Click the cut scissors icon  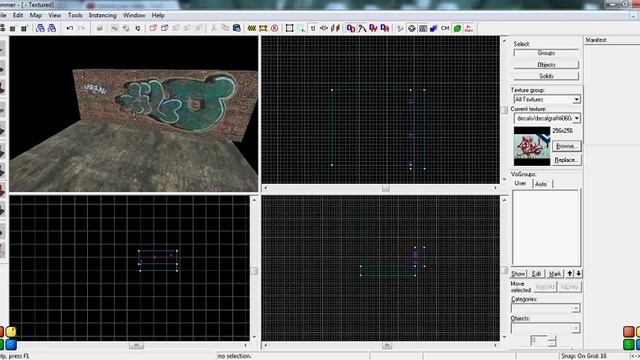[x=213, y=28]
